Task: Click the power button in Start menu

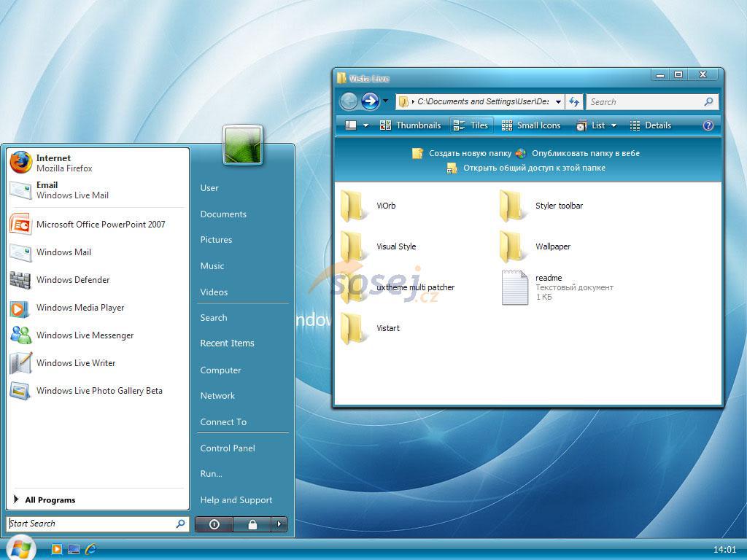Action: click(214, 524)
